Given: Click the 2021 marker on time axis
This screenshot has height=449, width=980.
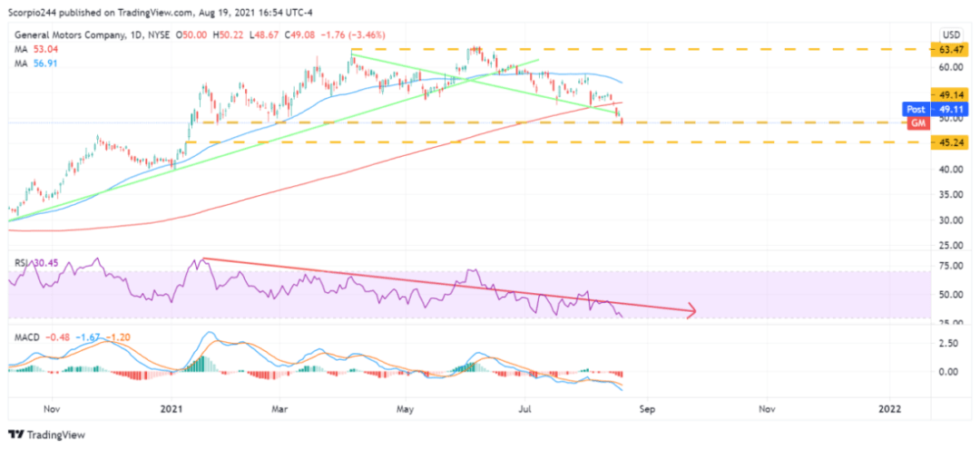Looking at the screenshot, I should pyautogui.click(x=171, y=409).
